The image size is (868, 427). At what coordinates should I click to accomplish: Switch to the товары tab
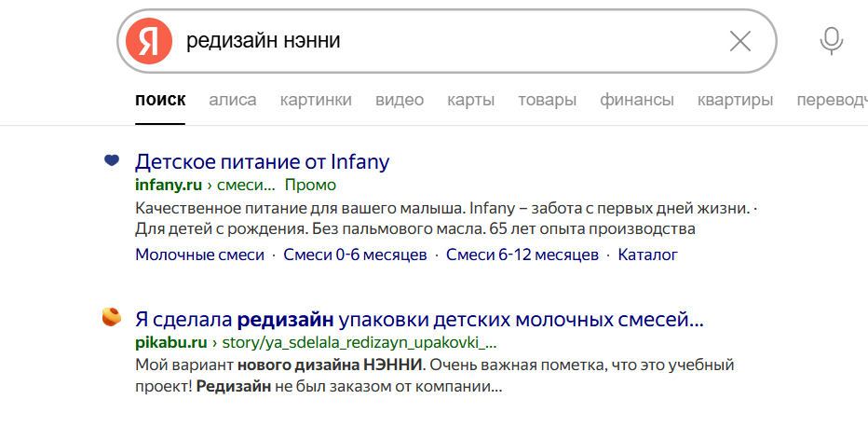(547, 101)
